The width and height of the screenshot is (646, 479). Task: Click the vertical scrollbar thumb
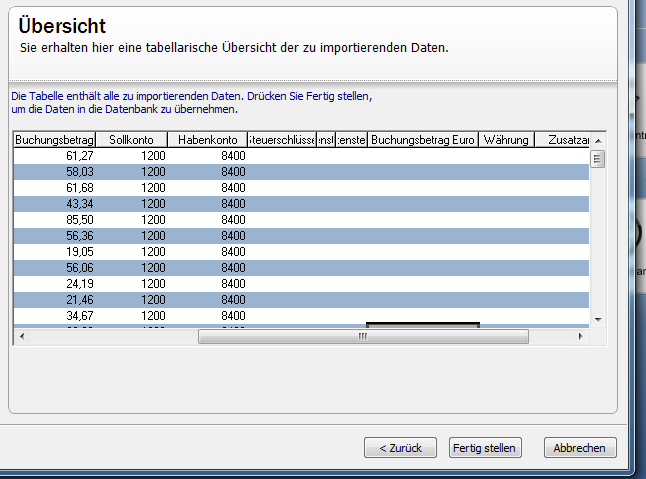(x=598, y=159)
